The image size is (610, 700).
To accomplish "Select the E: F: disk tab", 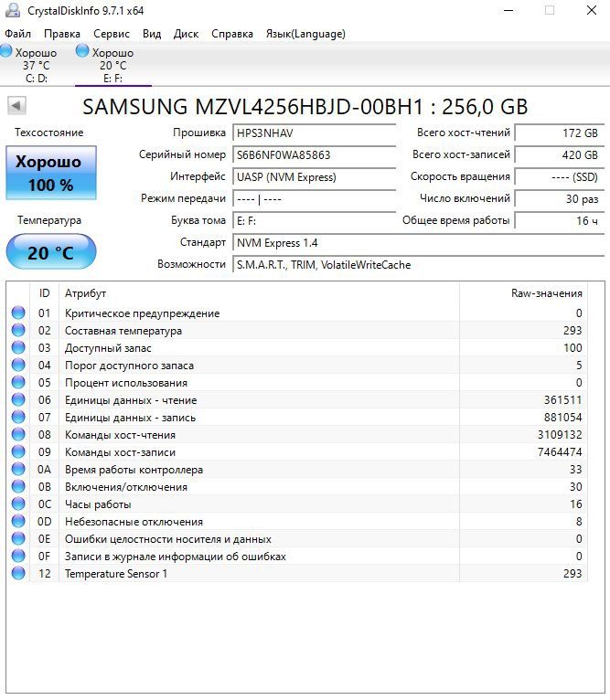I will click(x=113, y=65).
